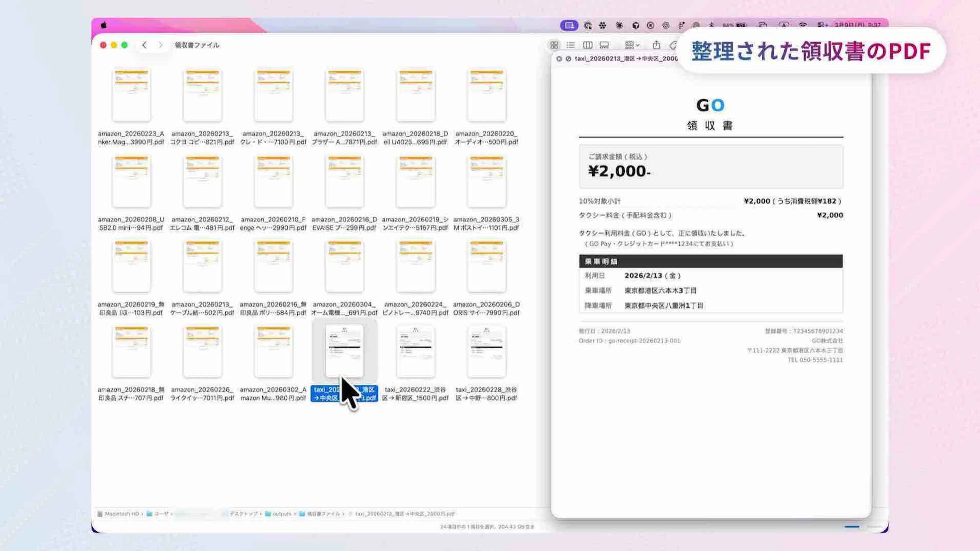Close the Quick Look preview window
Image resolution: width=980 pixels, height=551 pixels.
coord(559,59)
